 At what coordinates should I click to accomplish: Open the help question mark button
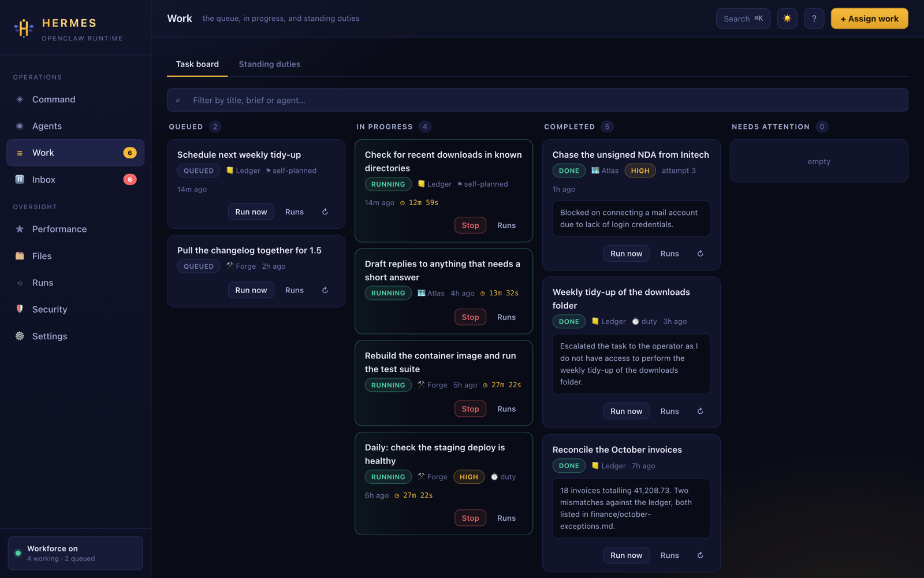tap(814, 18)
